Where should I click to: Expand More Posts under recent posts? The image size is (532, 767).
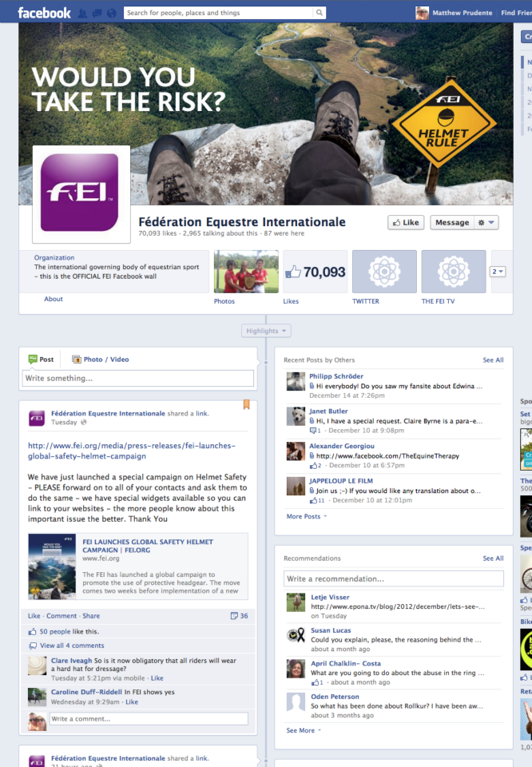pyautogui.click(x=307, y=516)
